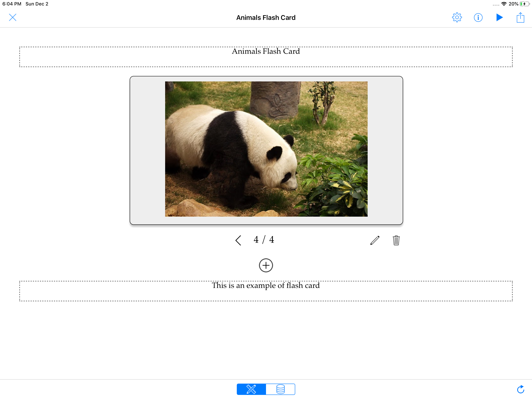Edit the flash card description text field
The height and width of the screenshot is (399, 532).
266,291
